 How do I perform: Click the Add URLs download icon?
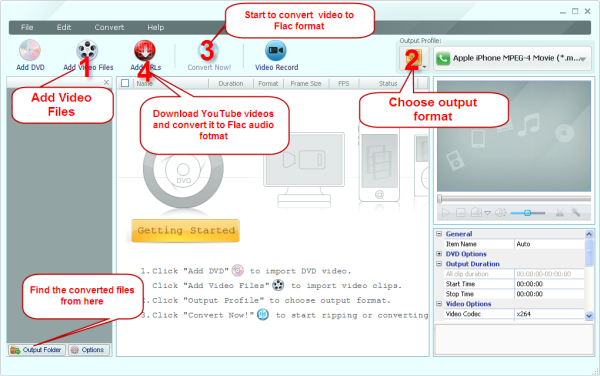tap(145, 50)
